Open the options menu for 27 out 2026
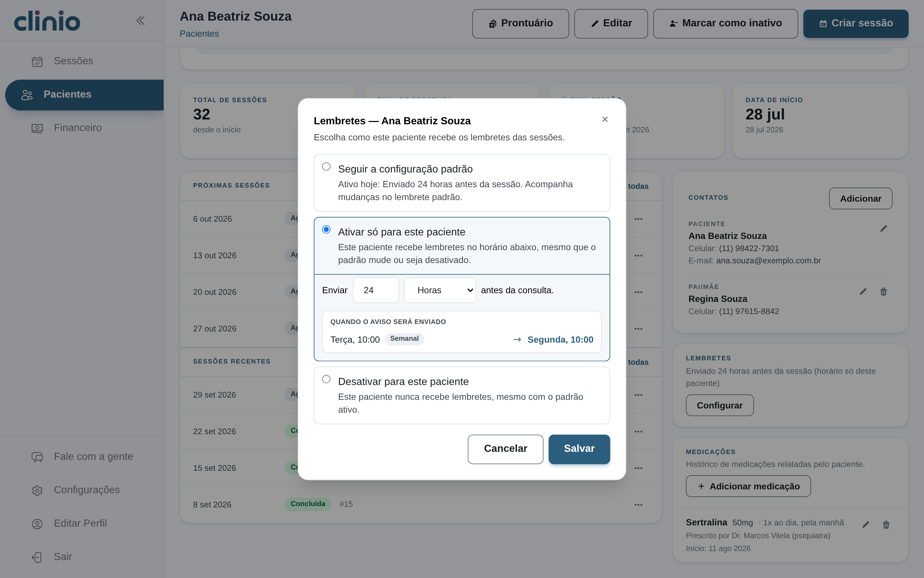924x578 pixels. click(638, 329)
